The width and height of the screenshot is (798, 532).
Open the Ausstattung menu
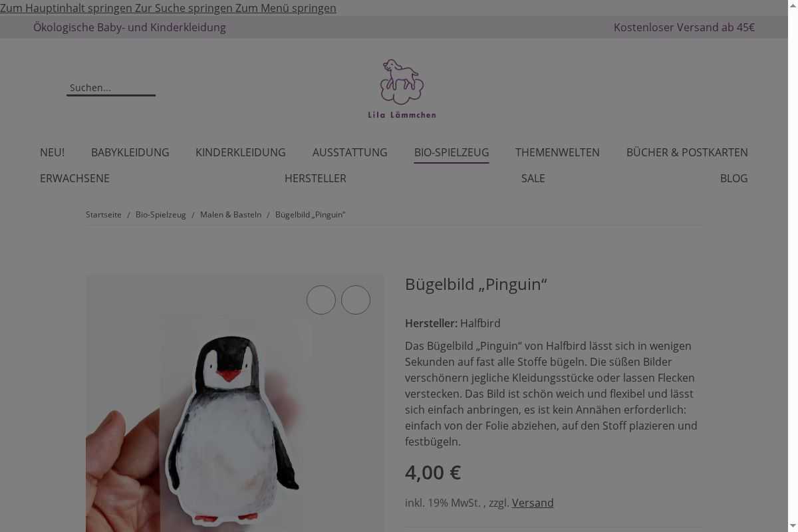[x=350, y=152]
